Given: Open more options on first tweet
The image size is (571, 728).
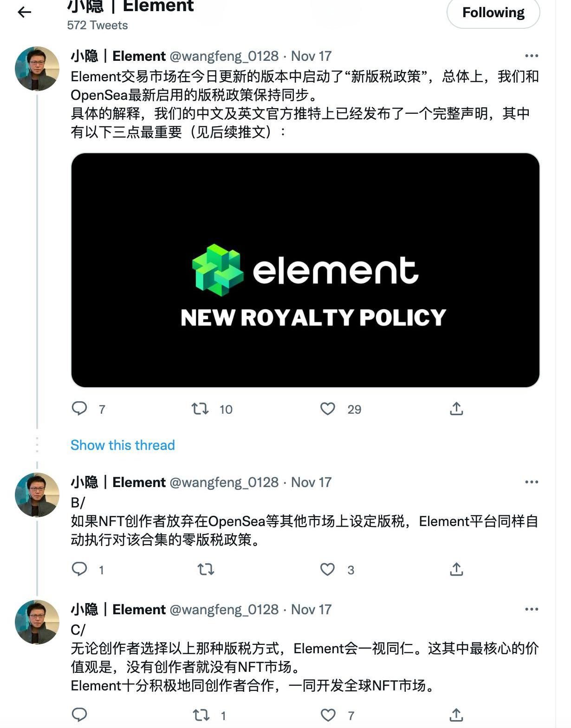Looking at the screenshot, I should (531, 56).
